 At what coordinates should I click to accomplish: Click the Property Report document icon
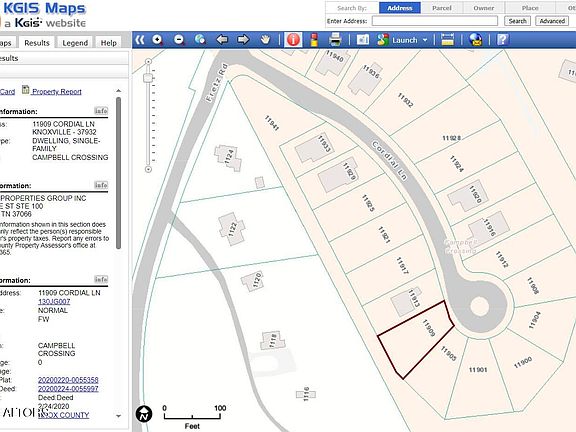tap(25, 90)
